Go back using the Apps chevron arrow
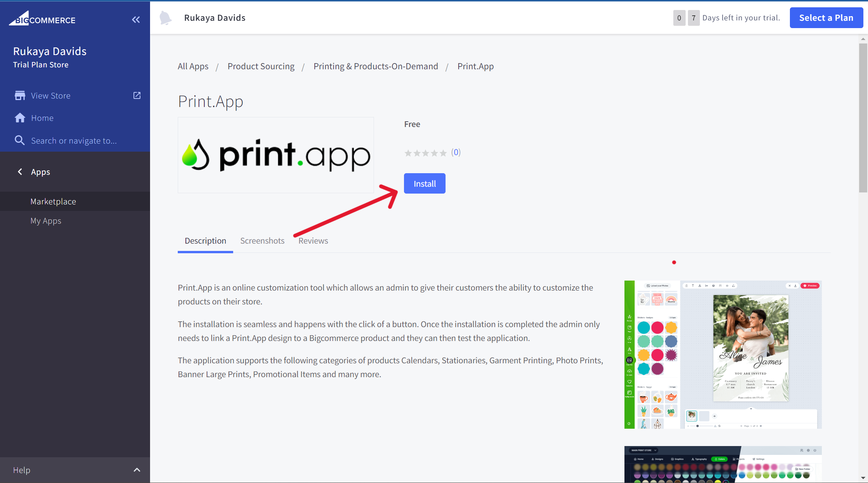 pos(20,172)
